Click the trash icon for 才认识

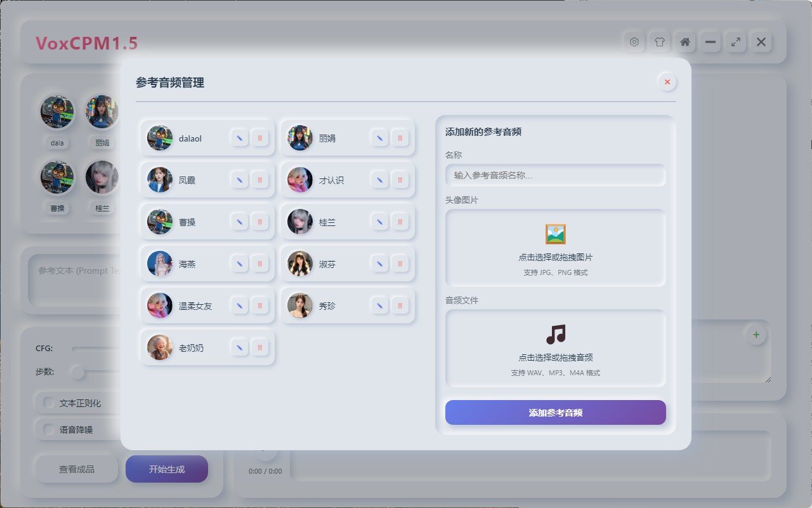click(x=400, y=180)
